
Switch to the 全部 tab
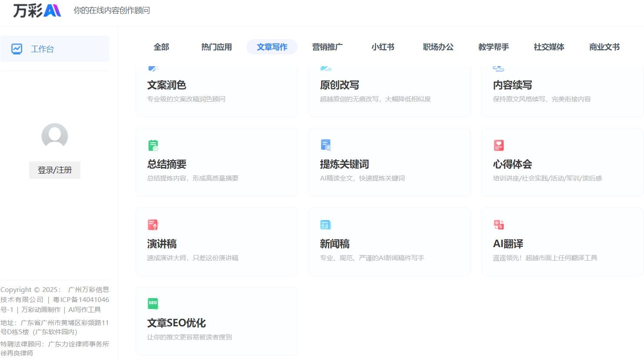161,47
